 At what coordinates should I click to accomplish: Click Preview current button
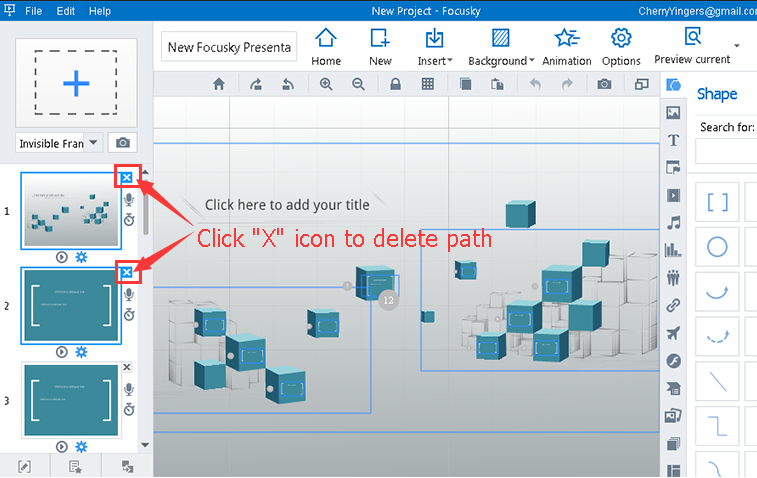point(692,46)
